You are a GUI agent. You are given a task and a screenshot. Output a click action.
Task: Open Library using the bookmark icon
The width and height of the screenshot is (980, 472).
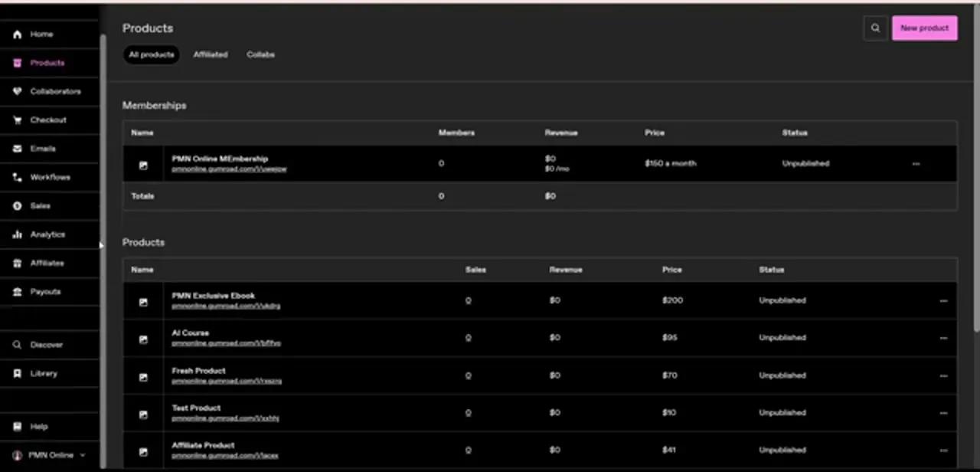pos(18,373)
